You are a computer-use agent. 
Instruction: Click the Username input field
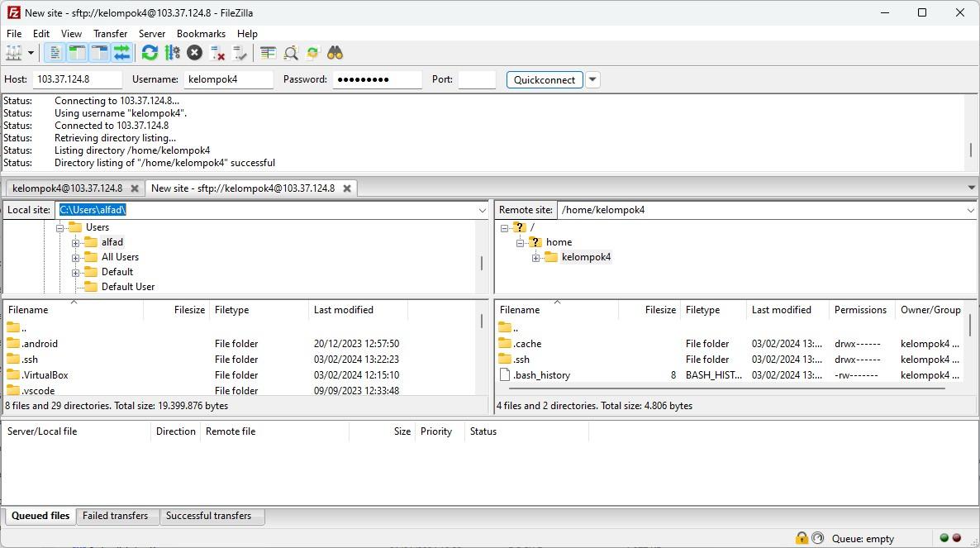click(x=228, y=79)
